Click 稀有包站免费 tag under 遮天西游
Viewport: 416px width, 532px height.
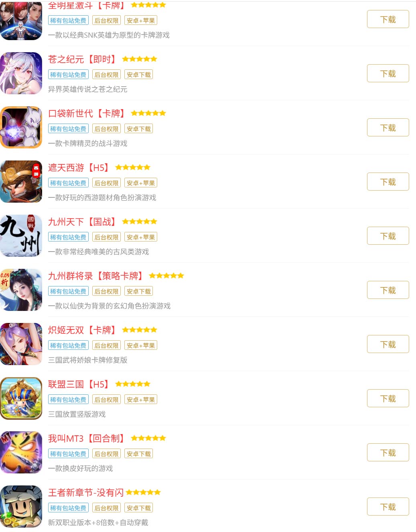(x=68, y=183)
